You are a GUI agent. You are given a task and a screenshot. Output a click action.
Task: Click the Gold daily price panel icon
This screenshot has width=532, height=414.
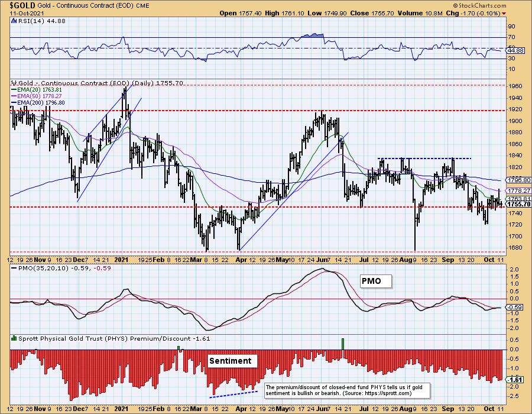[x=14, y=83]
